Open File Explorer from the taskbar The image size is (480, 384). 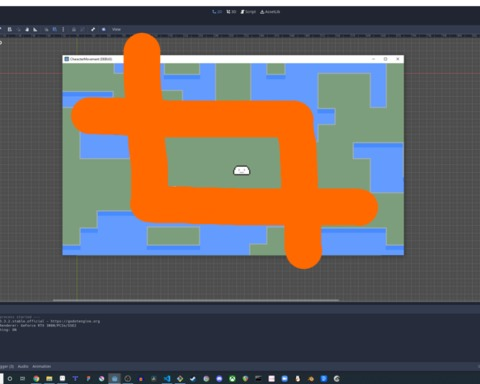point(49,379)
